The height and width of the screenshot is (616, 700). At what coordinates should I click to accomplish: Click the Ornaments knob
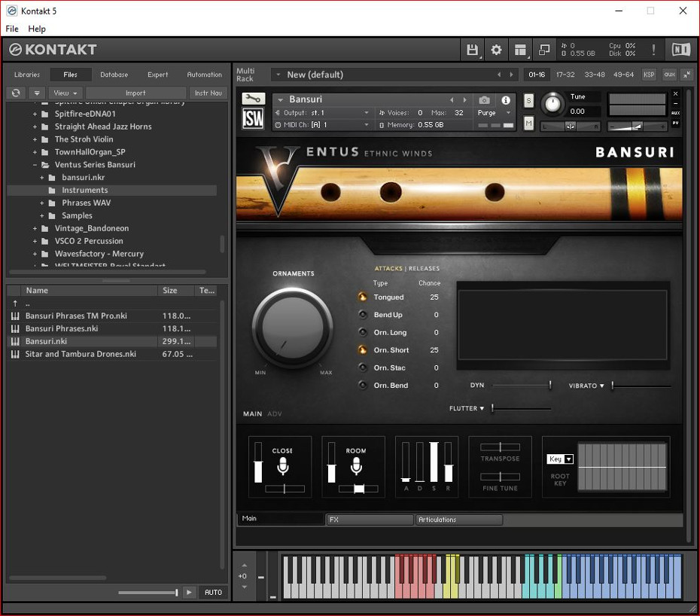tap(292, 328)
